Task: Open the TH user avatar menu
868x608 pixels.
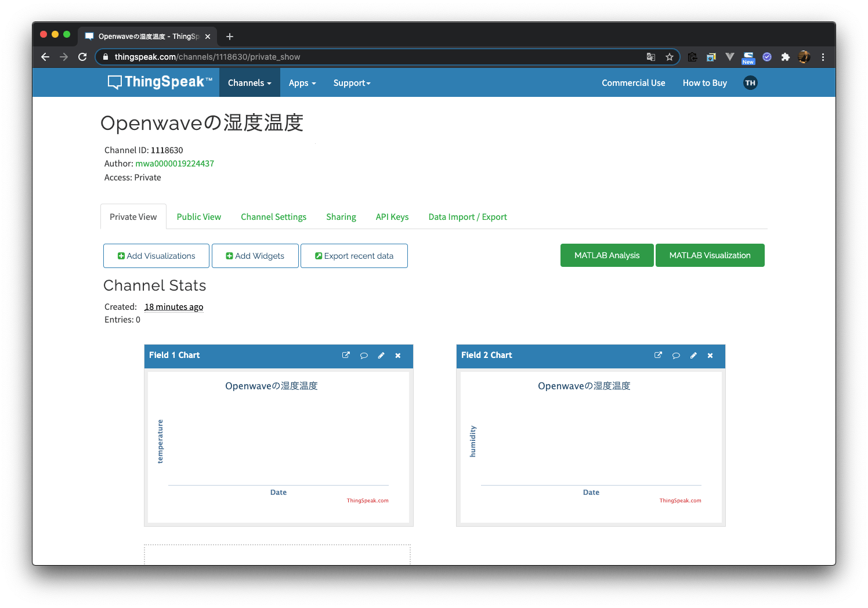Action: [750, 83]
